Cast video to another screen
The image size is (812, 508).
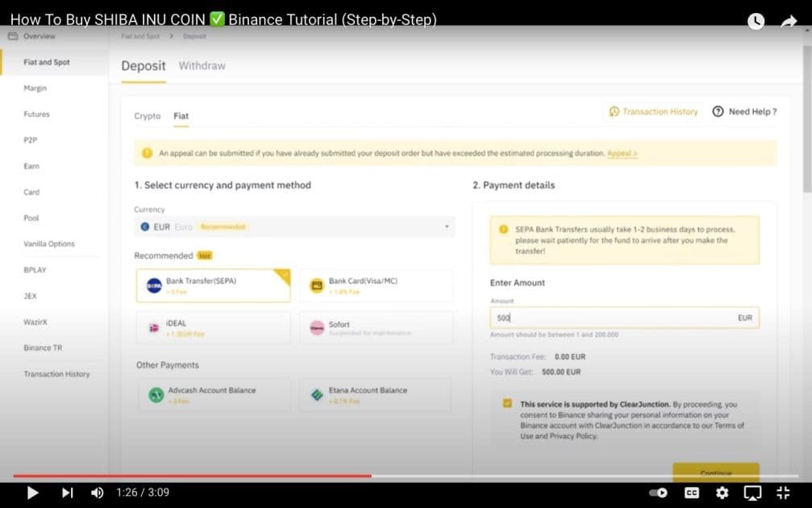coord(752,493)
